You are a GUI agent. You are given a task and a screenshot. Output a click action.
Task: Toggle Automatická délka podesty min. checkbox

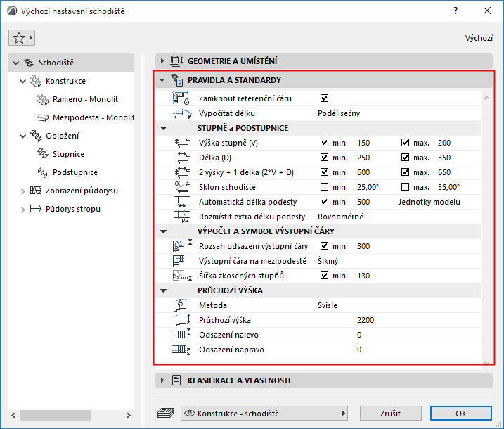(x=324, y=202)
